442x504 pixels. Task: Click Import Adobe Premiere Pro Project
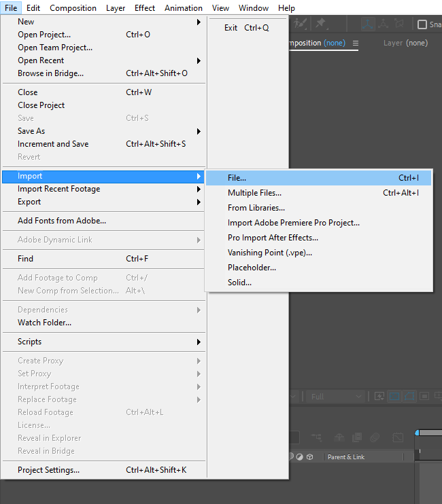[x=294, y=223]
